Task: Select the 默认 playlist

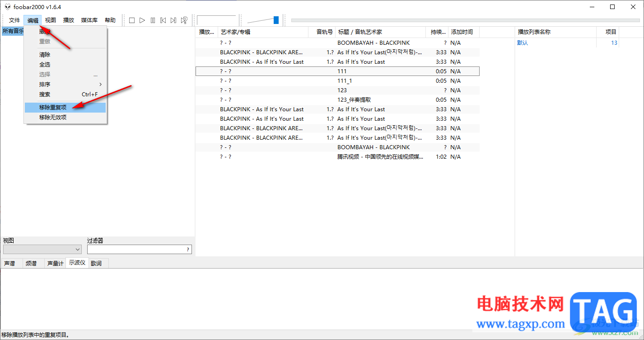Action: 523,43
